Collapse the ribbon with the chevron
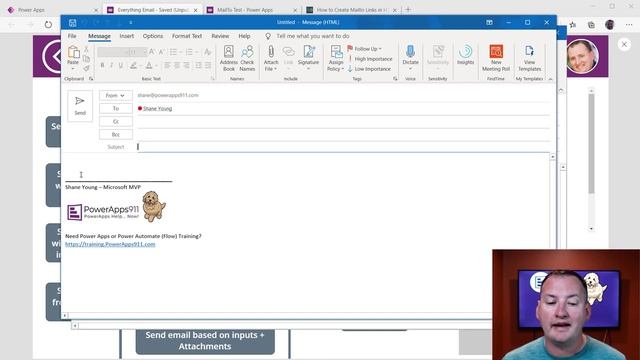Screen dimensions: 640x360 point(550,79)
